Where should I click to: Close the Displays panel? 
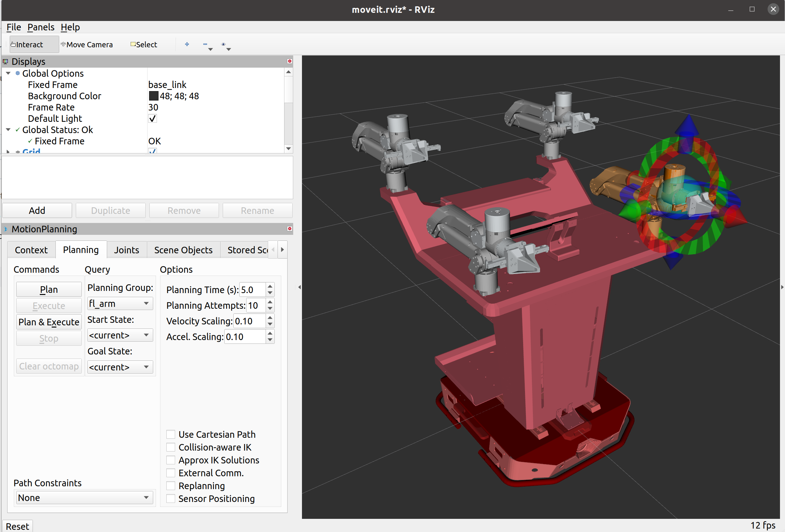pos(289,61)
